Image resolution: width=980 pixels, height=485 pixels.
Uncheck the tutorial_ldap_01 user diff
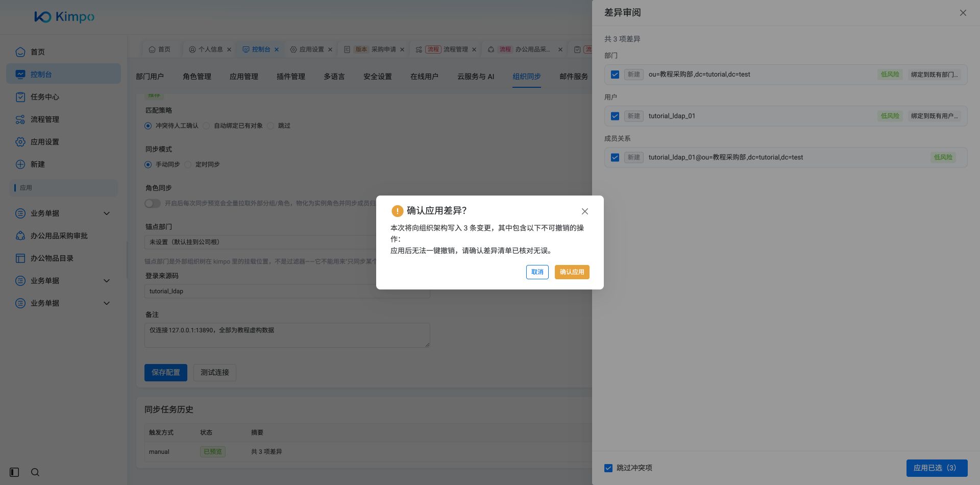point(615,116)
